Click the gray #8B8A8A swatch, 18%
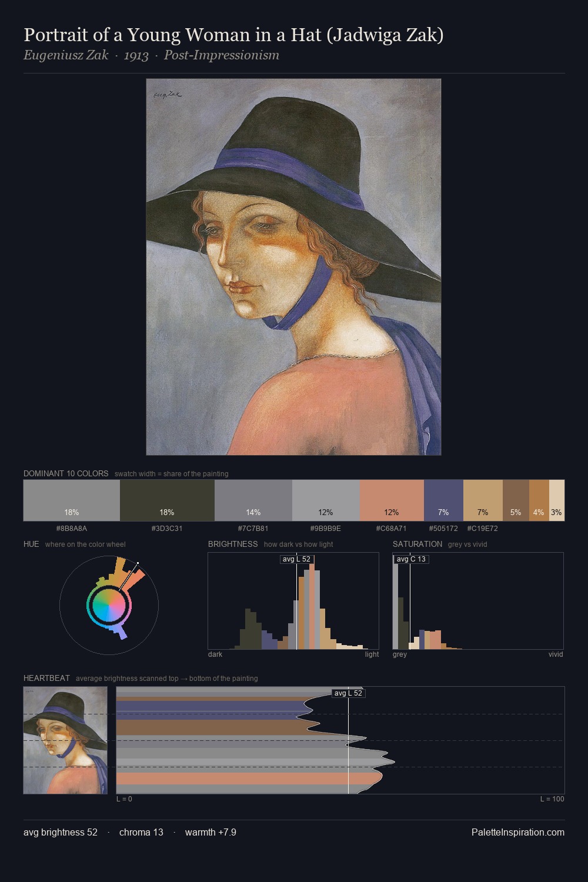The width and height of the screenshot is (588, 882). coord(72,500)
